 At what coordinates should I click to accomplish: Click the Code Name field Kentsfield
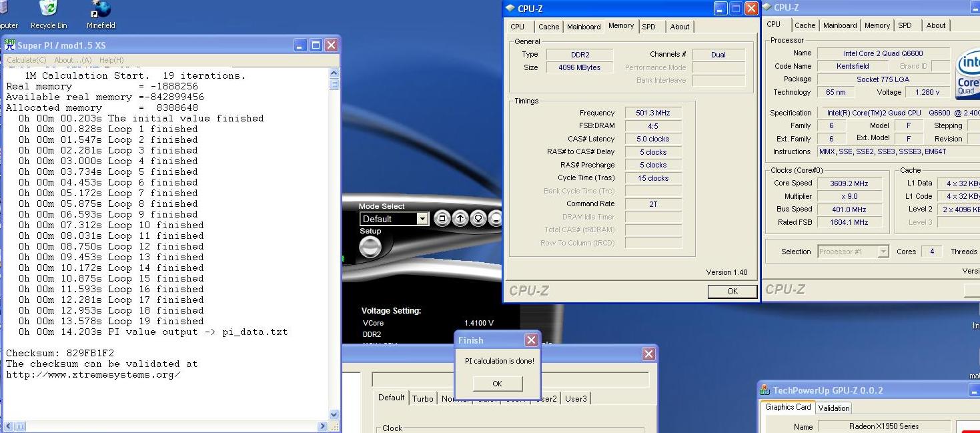coord(853,66)
